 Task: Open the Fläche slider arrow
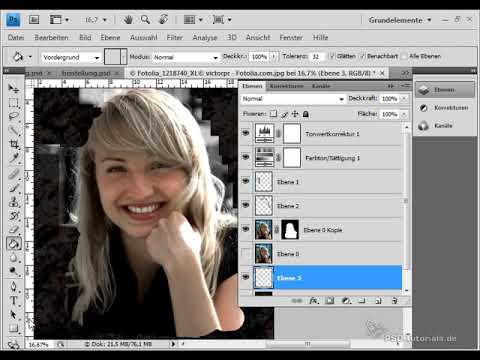pyautogui.click(x=404, y=114)
